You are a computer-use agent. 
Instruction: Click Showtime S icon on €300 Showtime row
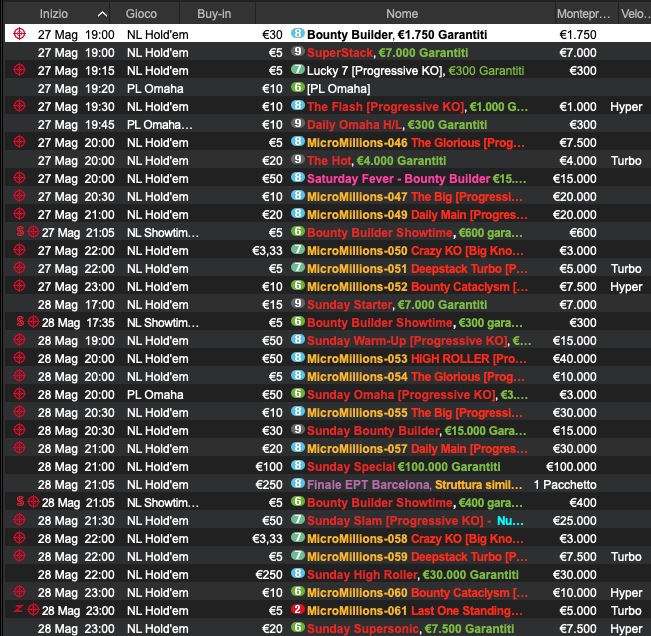(x=20, y=321)
